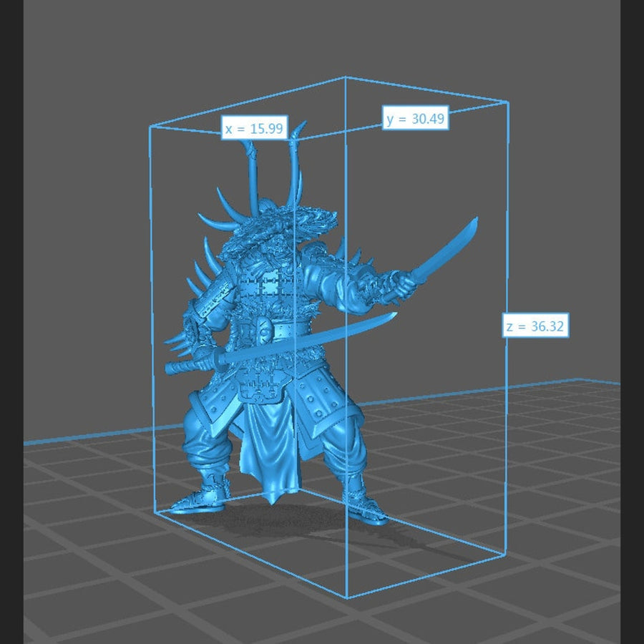Select the top front corner of the bounding box
The width and height of the screenshot is (644, 644).
[x=346, y=77]
